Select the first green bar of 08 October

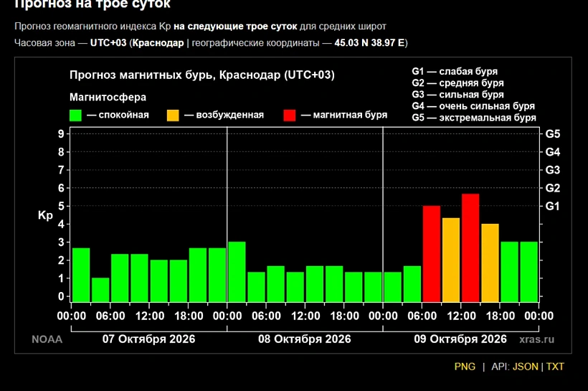click(x=237, y=272)
